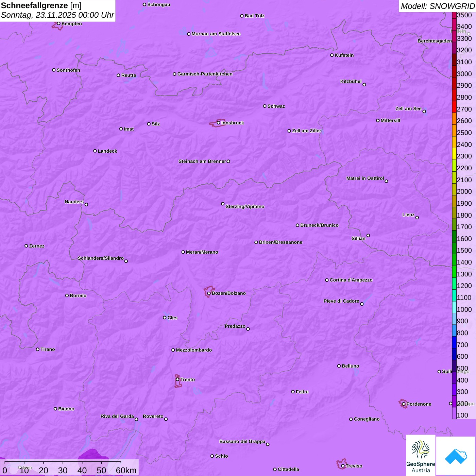Click the Bad Tölz label
Viewport: 476px width, 476px height.
coord(254,16)
